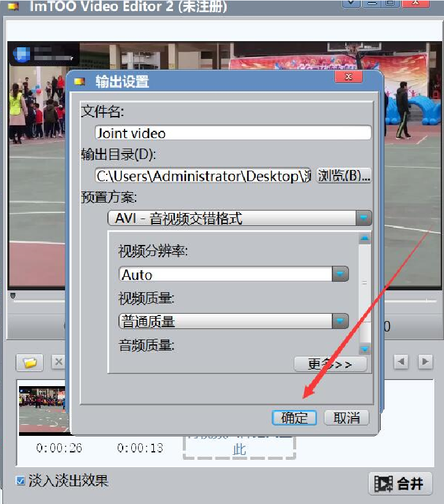Expand the AVI preset profile dropdown
The width and height of the screenshot is (444, 504).
(x=364, y=218)
